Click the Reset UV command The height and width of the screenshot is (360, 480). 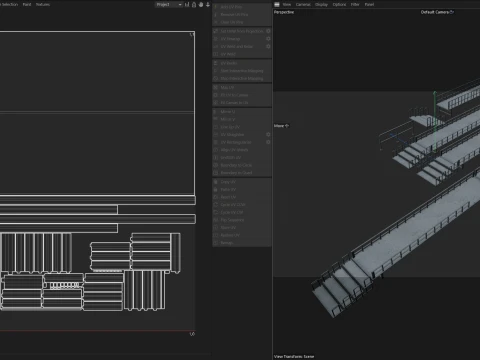pos(242,197)
